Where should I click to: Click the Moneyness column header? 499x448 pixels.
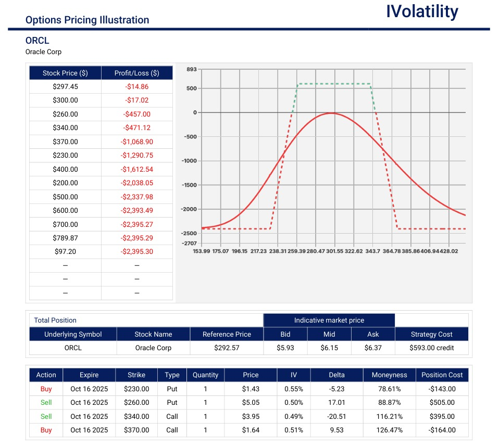tap(390, 375)
